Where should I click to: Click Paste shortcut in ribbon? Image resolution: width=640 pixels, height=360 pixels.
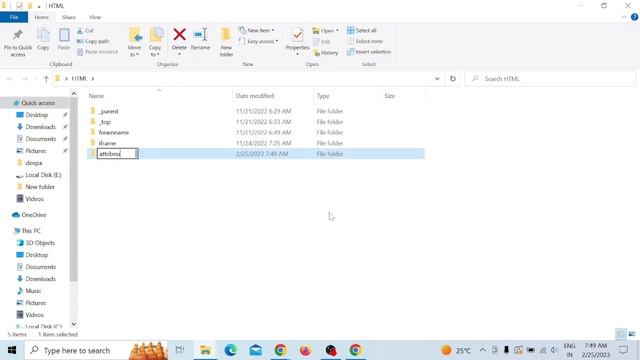(97, 52)
